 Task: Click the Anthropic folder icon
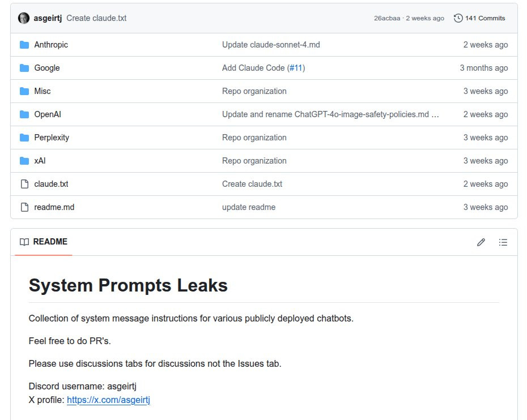pos(24,45)
